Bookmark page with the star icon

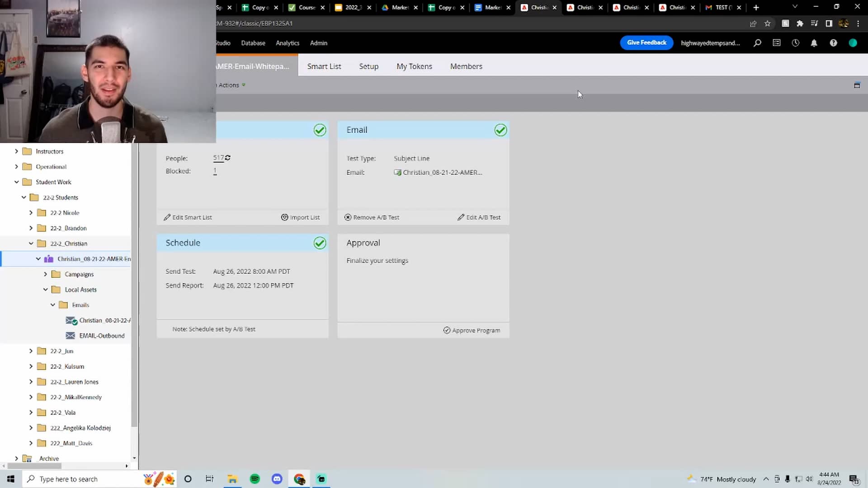[767, 23]
